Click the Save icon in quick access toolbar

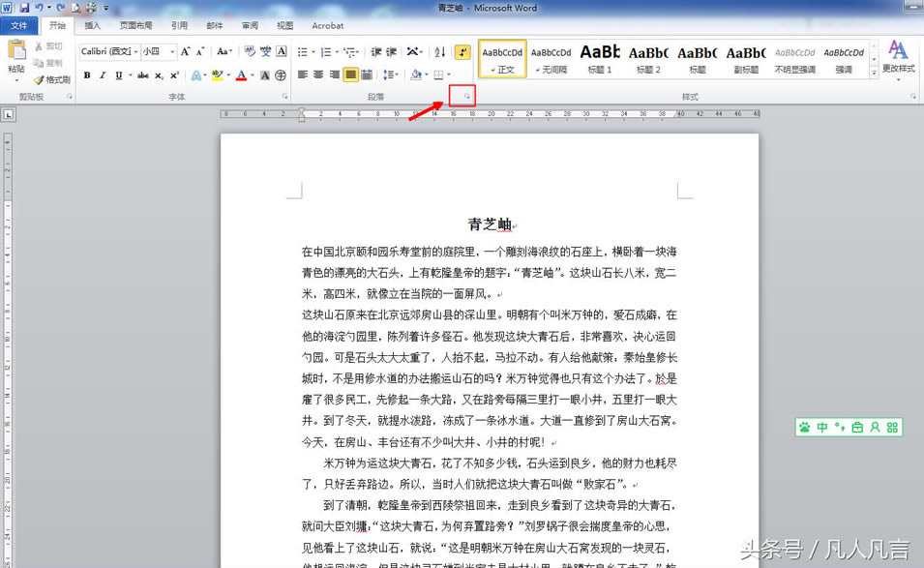tap(24, 8)
